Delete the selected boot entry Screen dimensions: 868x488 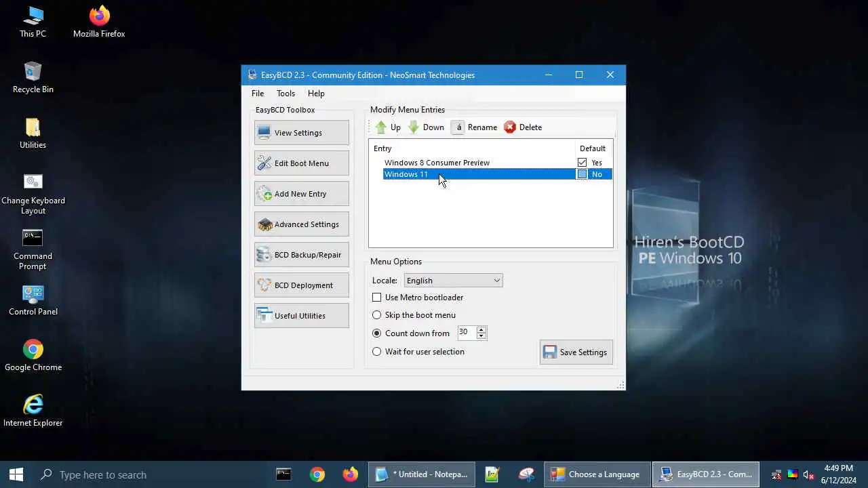[523, 127]
